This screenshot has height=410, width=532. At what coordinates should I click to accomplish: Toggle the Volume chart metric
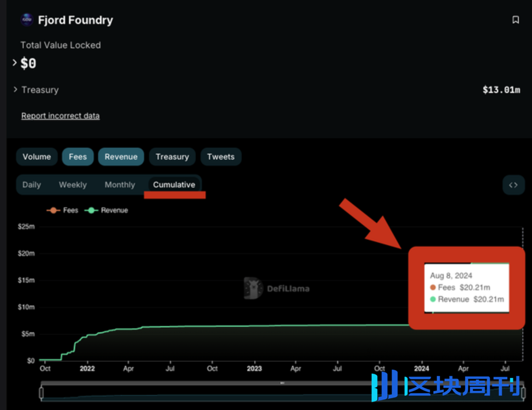click(37, 157)
